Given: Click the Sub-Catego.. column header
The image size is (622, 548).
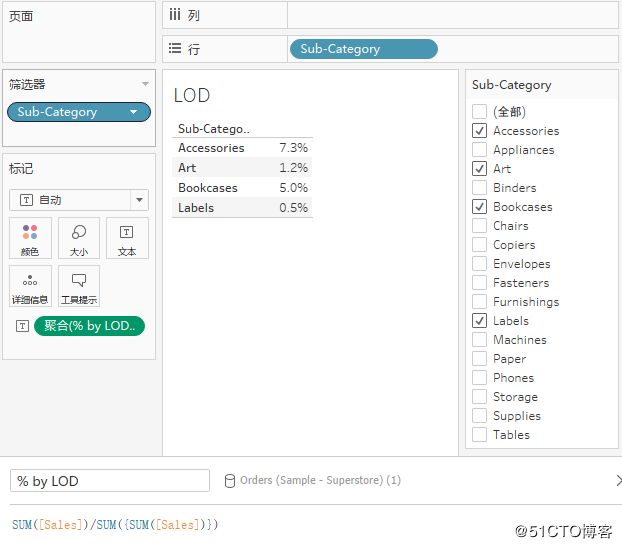Looking at the screenshot, I should tap(214, 129).
